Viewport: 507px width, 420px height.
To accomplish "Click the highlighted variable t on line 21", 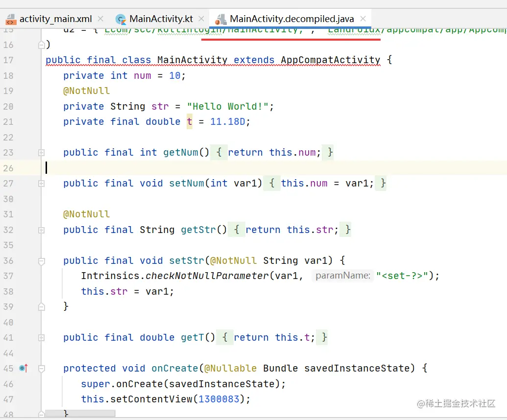I will [x=190, y=121].
